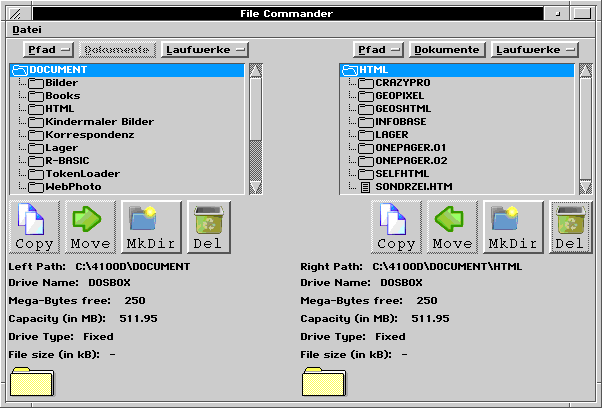
Task: Click the Left Path value C:\4100D\DOCUMENT
Action: coord(133,267)
